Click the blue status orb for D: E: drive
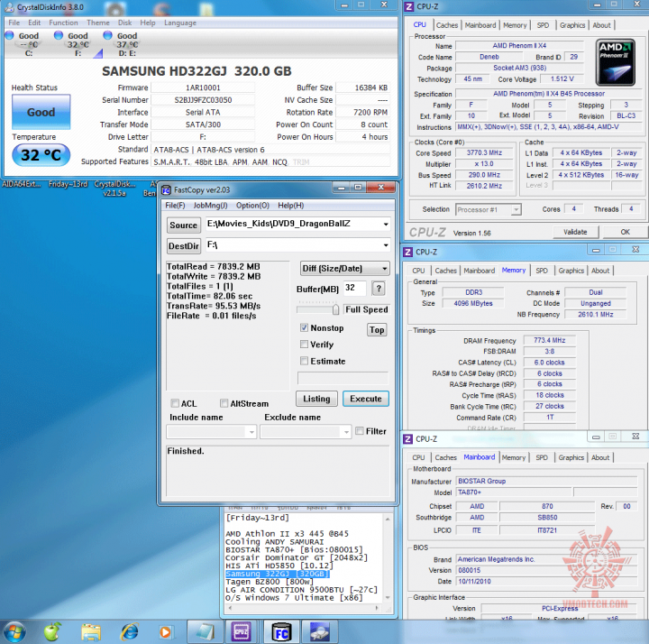 pyautogui.click(x=107, y=35)
